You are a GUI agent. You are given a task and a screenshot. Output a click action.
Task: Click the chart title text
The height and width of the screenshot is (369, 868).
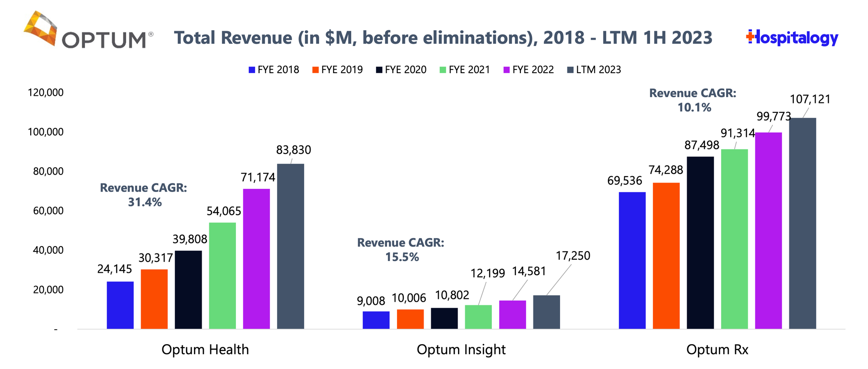click(x=443, y=38)
